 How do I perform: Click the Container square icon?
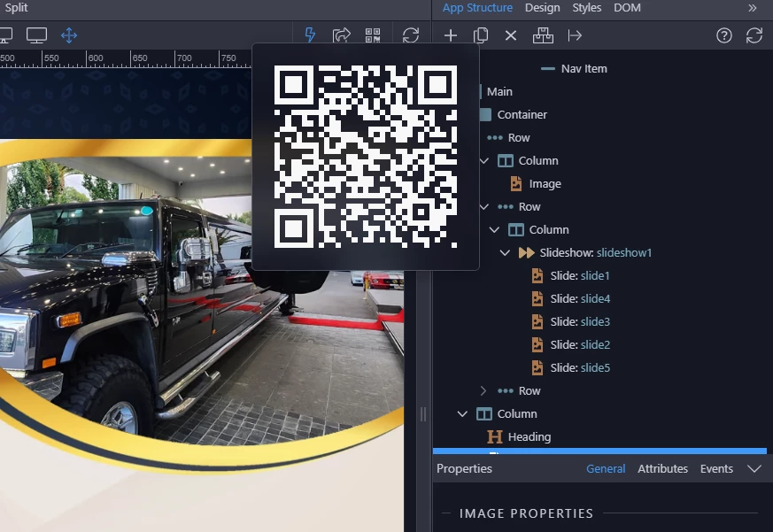click(485, 114)
